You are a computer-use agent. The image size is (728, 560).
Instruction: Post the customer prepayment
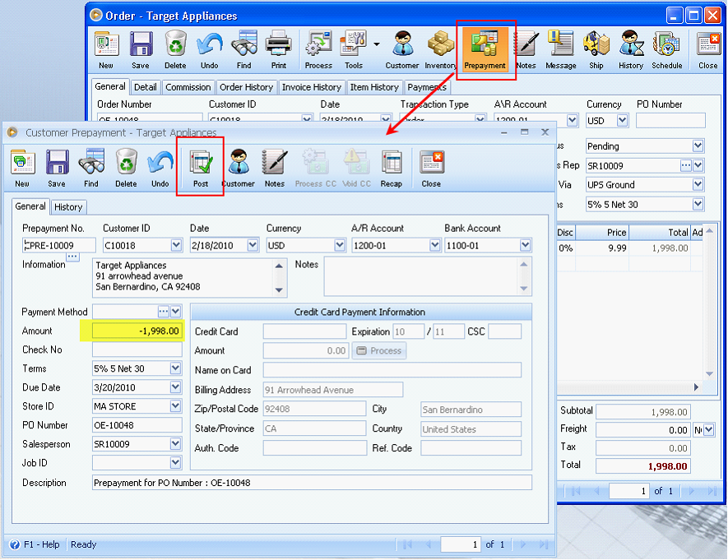pos(201,169)
